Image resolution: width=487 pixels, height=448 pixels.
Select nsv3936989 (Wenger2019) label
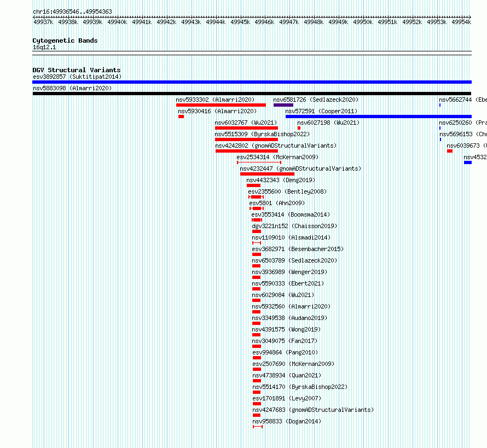point(289,272)
